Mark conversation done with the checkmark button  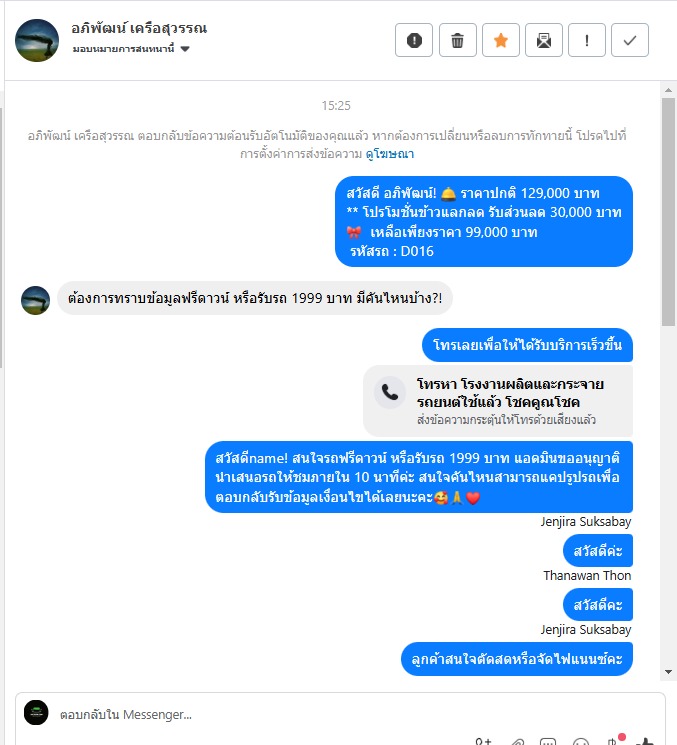(x=629, y=40)
